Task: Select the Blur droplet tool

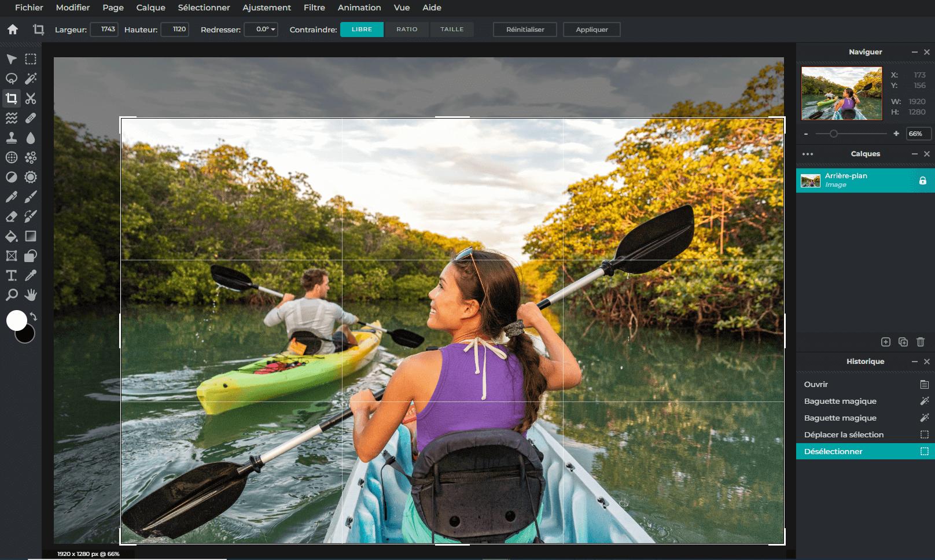Action: pyautogui.click(x=31, y=138)
